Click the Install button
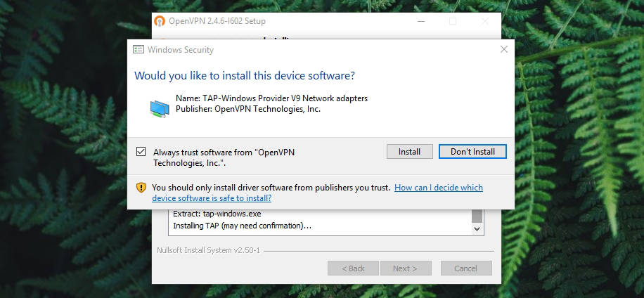The image size is (644, 298). click(409, 152)
